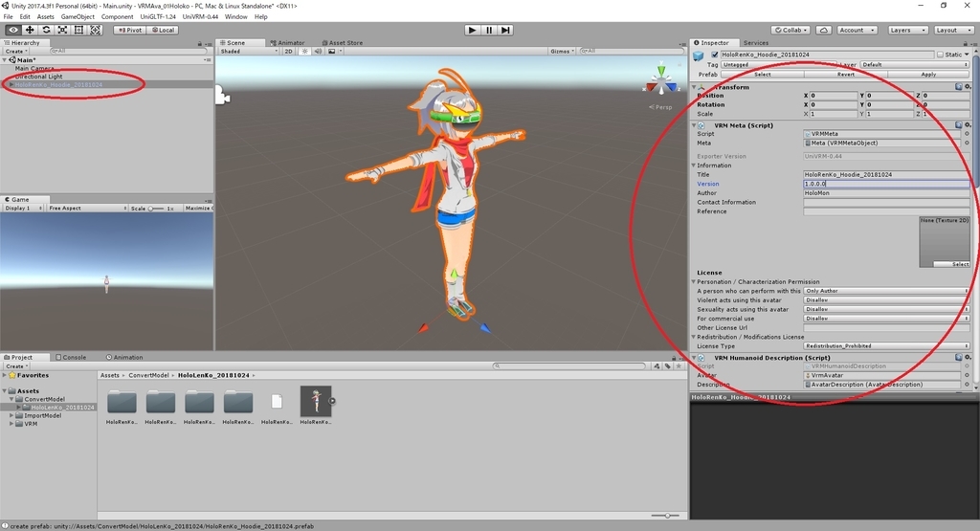Click Meta field object picker circle
The image size is (980, 531).
[x=967, y=144]
